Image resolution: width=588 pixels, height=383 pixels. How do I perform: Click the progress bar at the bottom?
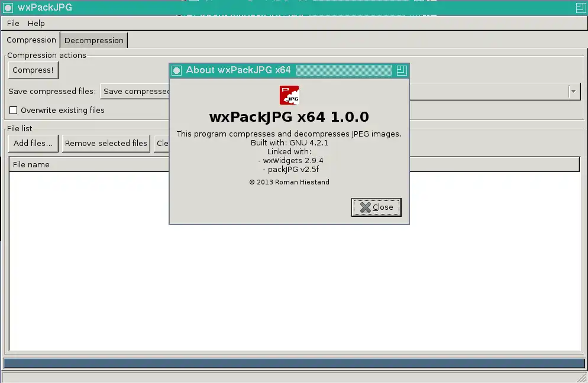tap(294, 363)
